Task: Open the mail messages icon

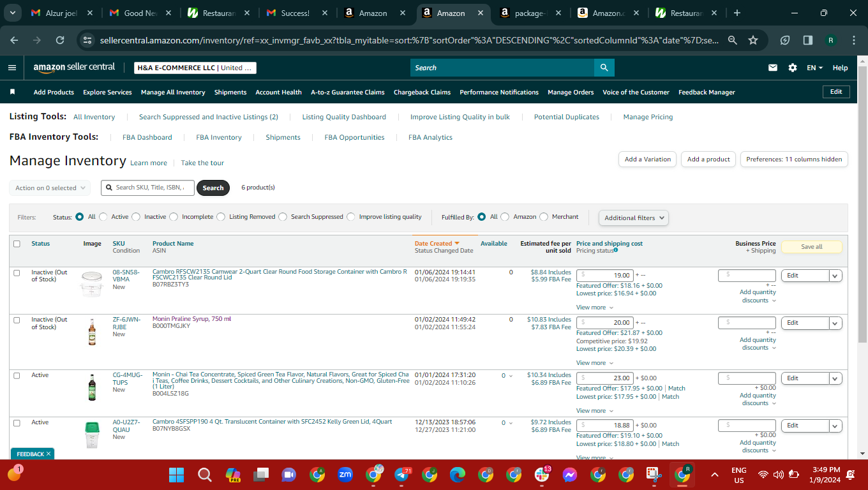Action: coord(773,68)
